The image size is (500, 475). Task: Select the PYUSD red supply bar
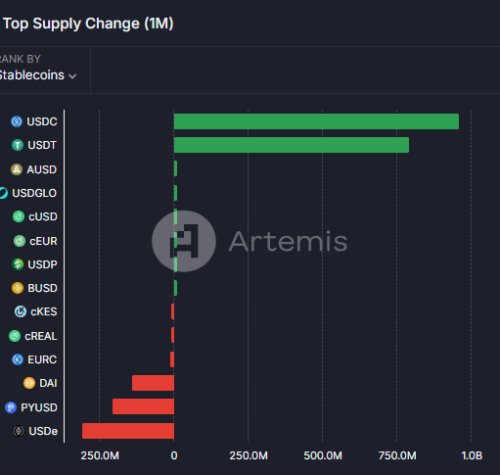pyautogui.click(x=143, y=406)
